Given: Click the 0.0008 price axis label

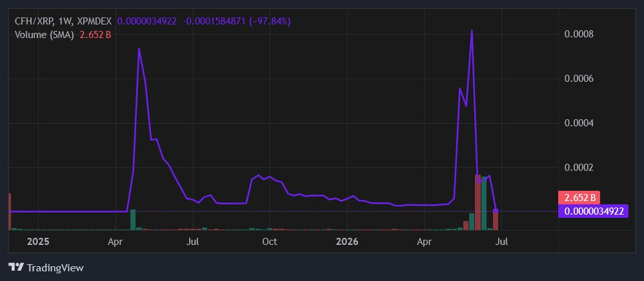Looking at the screenshot, I should (x=579, y=34).
